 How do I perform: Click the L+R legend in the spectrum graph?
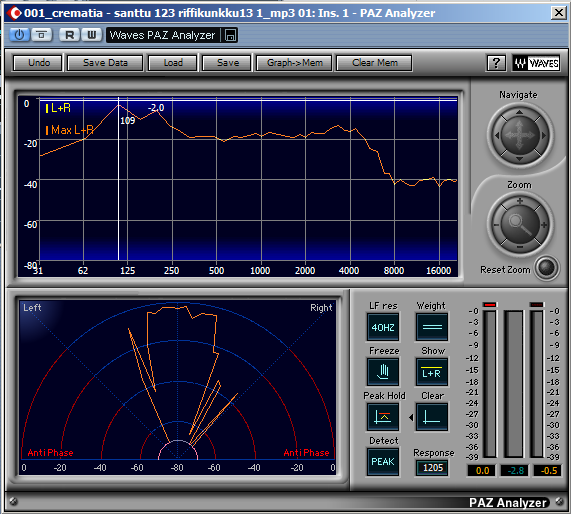[x=59, y=108]
